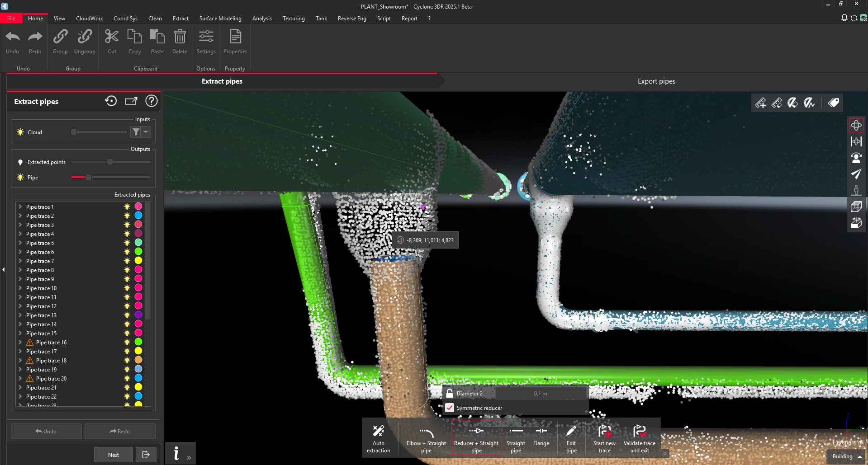The image size is (868, 465).
Task: Switch to the Export pipes step
Action: tap(656, 81)
